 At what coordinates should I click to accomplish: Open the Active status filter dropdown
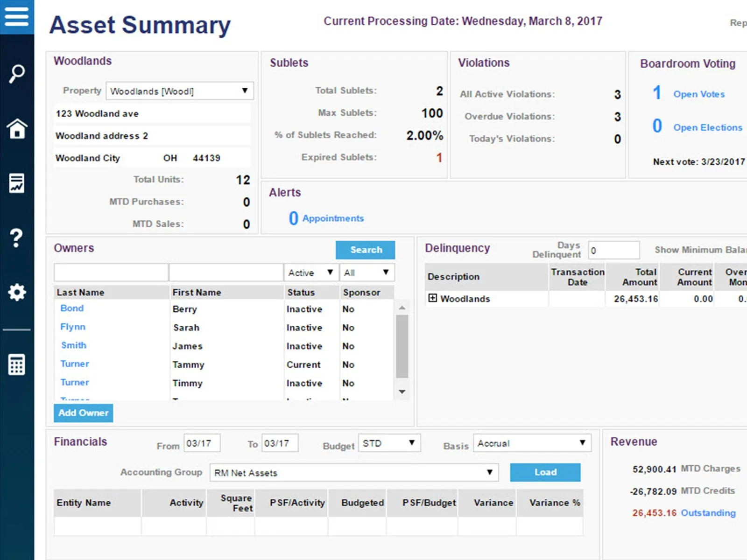pos(310,273)
